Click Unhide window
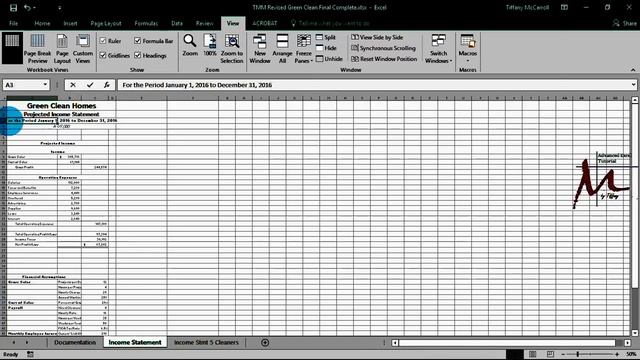 coord(329,59)
